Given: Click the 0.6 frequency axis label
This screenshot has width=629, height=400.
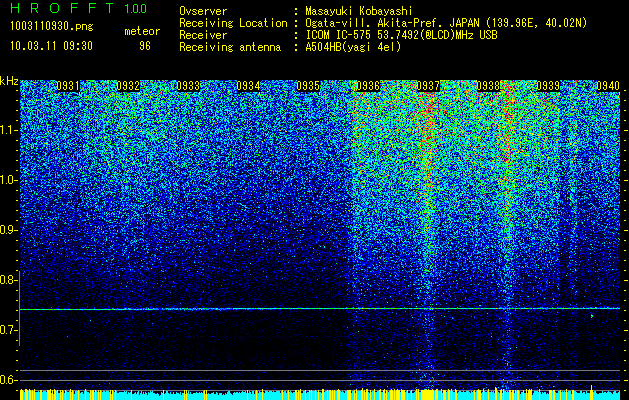Looking at the screenshot, I should [7, 380].
